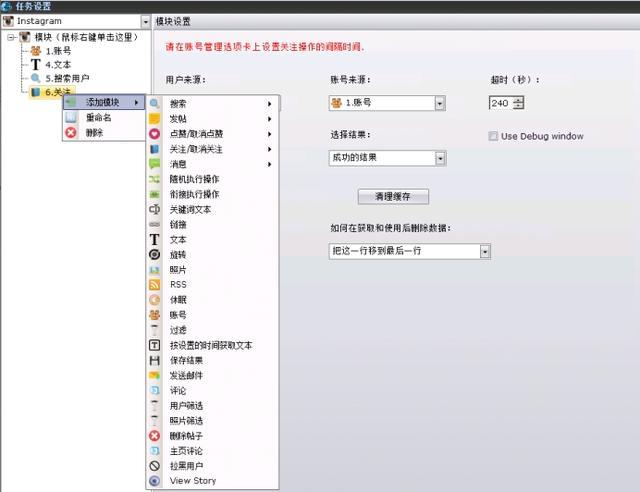Select 按设置的时间获取文本 menu entry
Screen dimensions: 640x492
pos(212,345)
